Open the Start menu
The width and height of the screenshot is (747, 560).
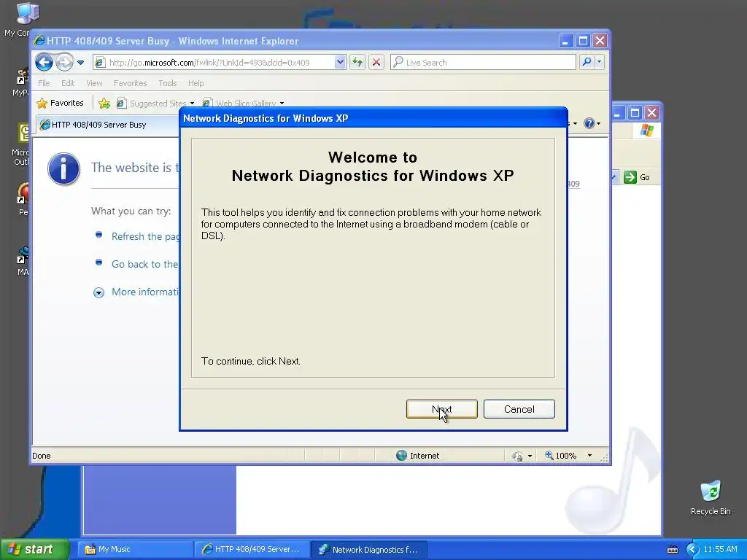pyautogui.click(x=35, y=549)
